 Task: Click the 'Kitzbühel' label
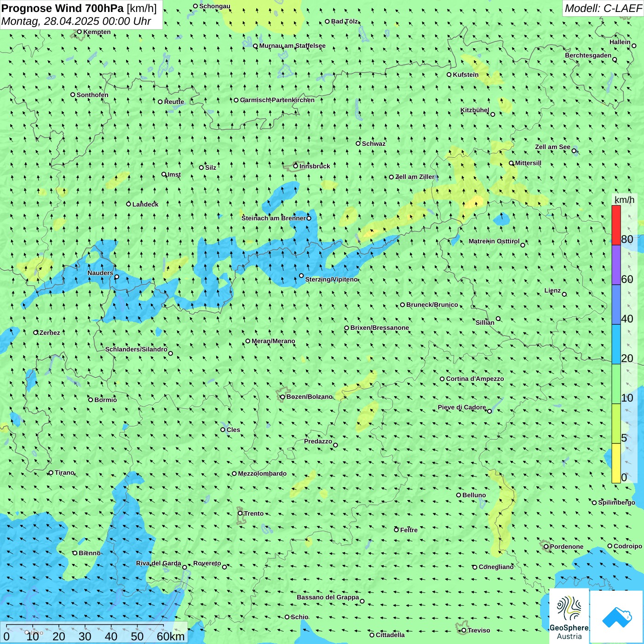(x=475, y=110)
